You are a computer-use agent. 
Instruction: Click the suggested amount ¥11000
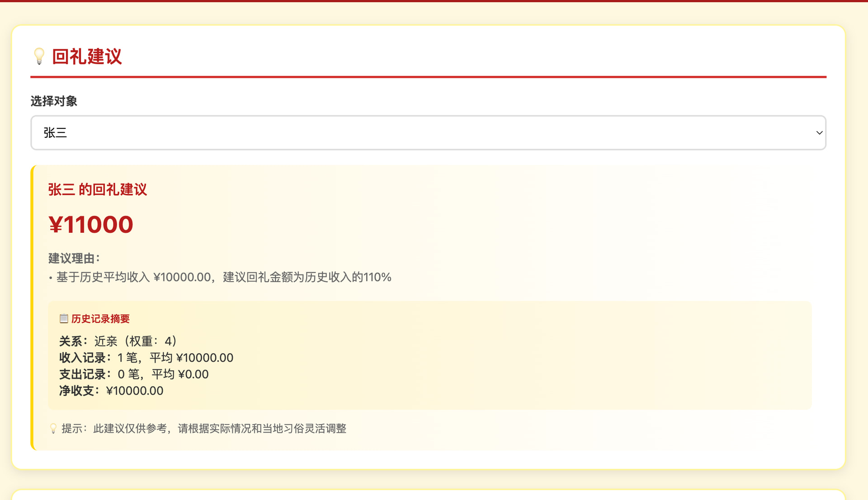coord(91,225)
